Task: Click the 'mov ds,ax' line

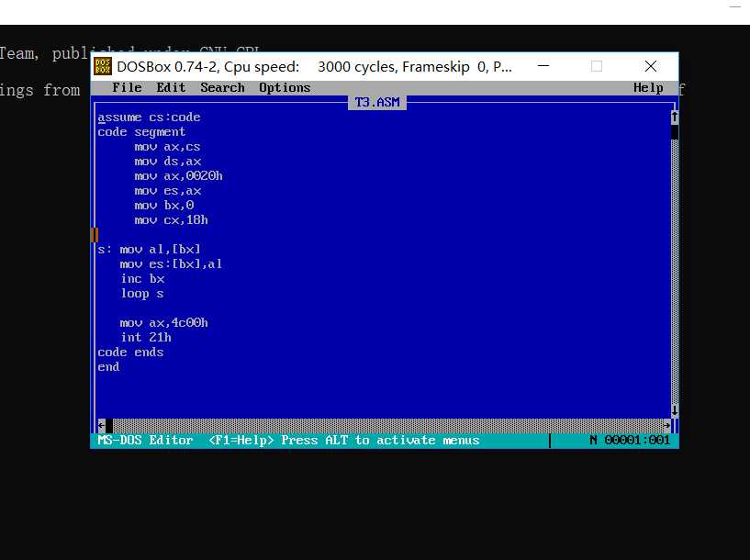Action: (167, 162)
